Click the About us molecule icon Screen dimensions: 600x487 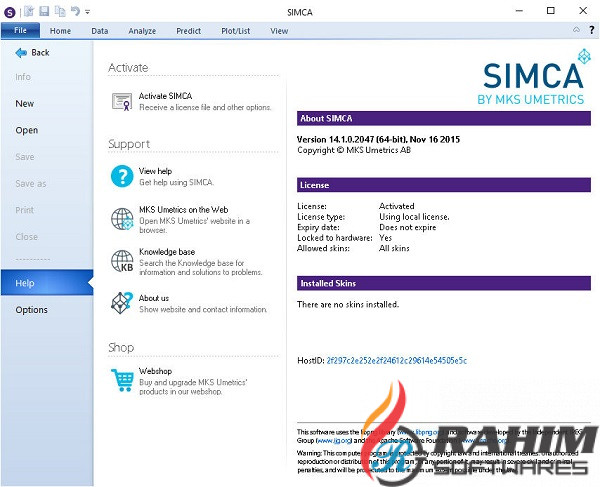click(122, 303)
